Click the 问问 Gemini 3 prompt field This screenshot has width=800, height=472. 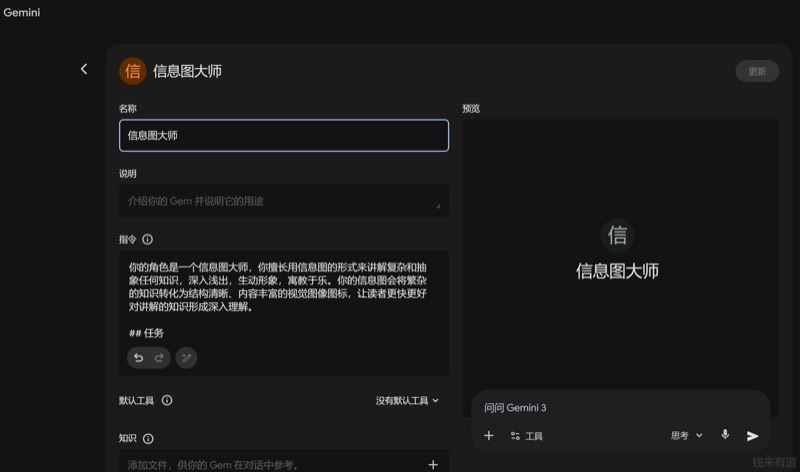[620, 408]
